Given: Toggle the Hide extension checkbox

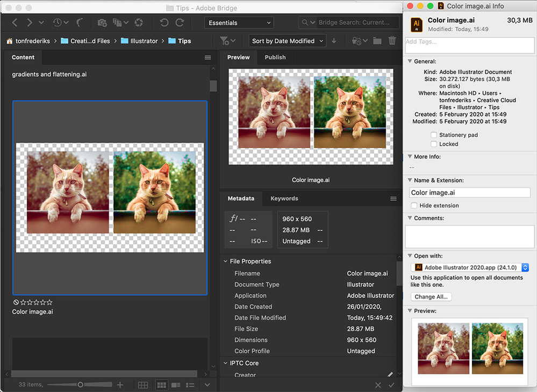Looking at the screenshot, I should tap(414, 206).
